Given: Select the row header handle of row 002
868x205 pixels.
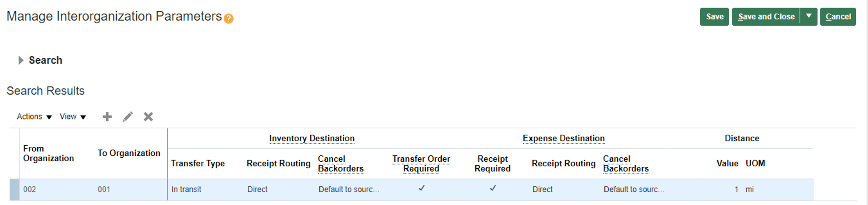Looking at the screenshot, I should [14, 189].
